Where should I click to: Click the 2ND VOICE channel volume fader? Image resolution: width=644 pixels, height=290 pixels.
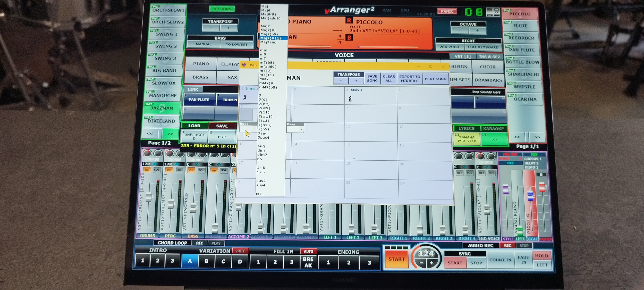tap(487, 209)
